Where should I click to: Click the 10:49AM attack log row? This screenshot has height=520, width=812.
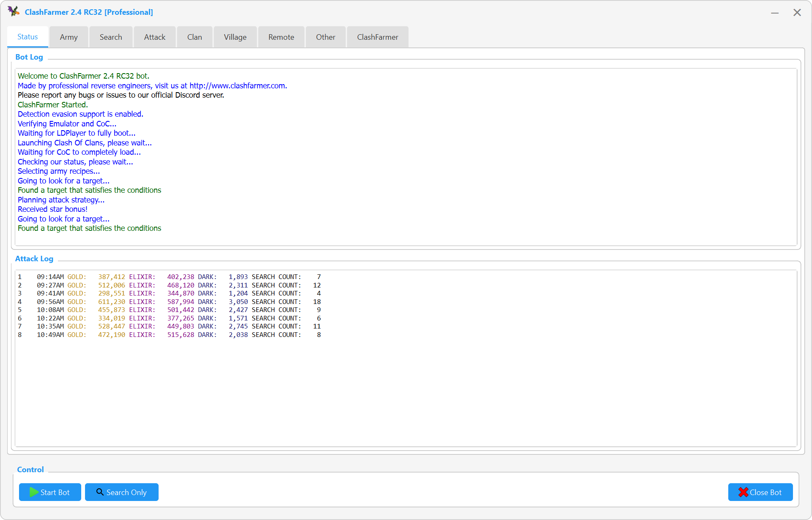click(x=169, y=335)
